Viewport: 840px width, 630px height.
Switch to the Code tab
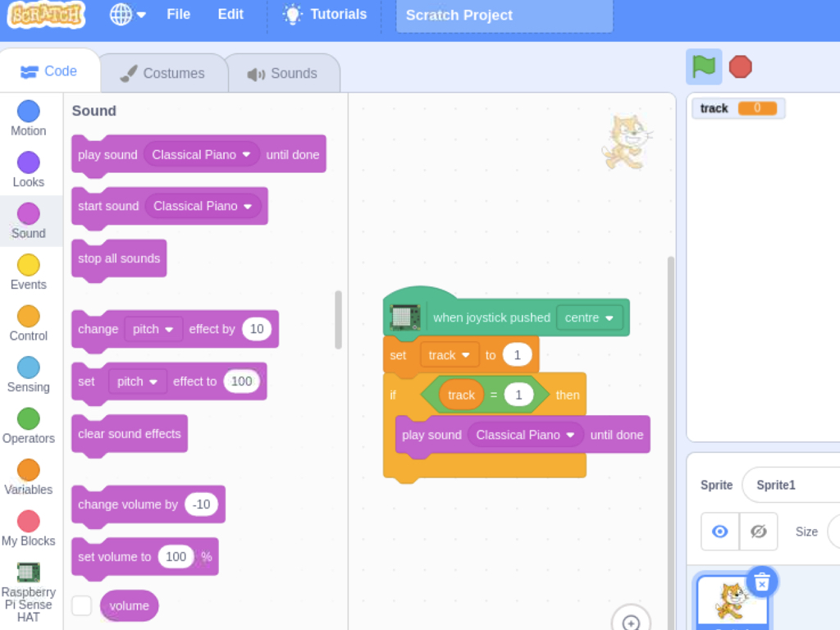pyautogui.click(x=49, y=71)
